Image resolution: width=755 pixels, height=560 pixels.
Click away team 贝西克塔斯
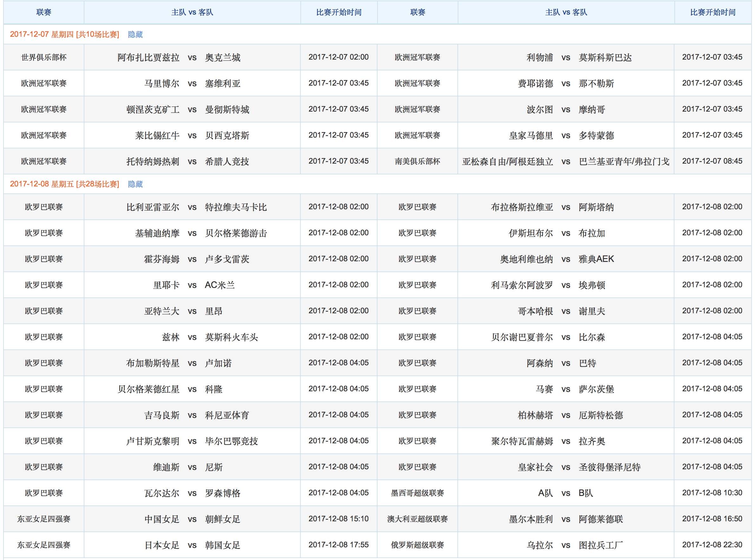click(227, 136)
